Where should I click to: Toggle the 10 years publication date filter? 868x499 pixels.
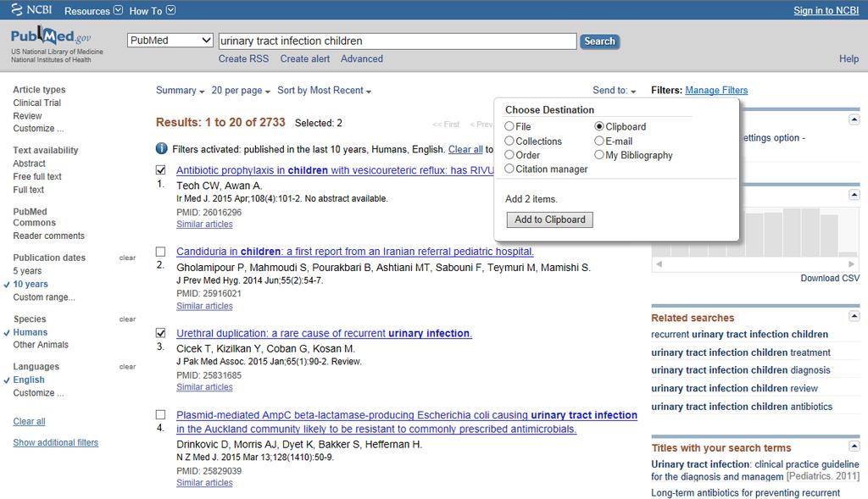point(31,285)
